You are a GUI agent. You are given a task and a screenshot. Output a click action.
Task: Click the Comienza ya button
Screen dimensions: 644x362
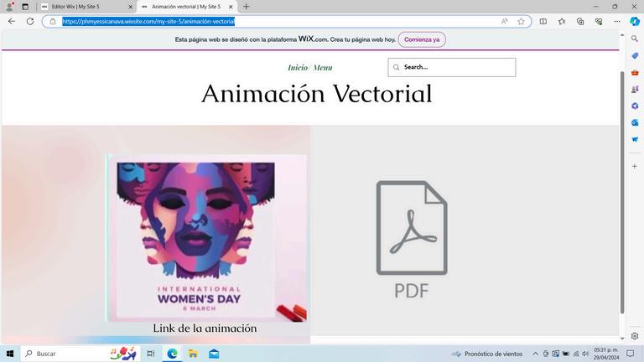click(x=422, y=39)
